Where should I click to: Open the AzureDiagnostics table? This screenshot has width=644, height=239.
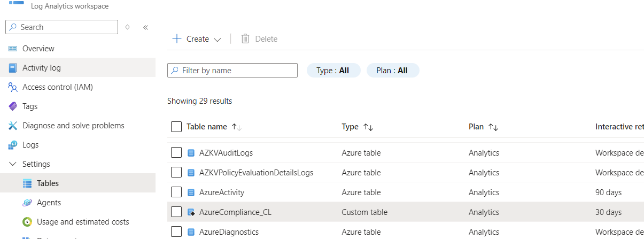coord(229,232)
